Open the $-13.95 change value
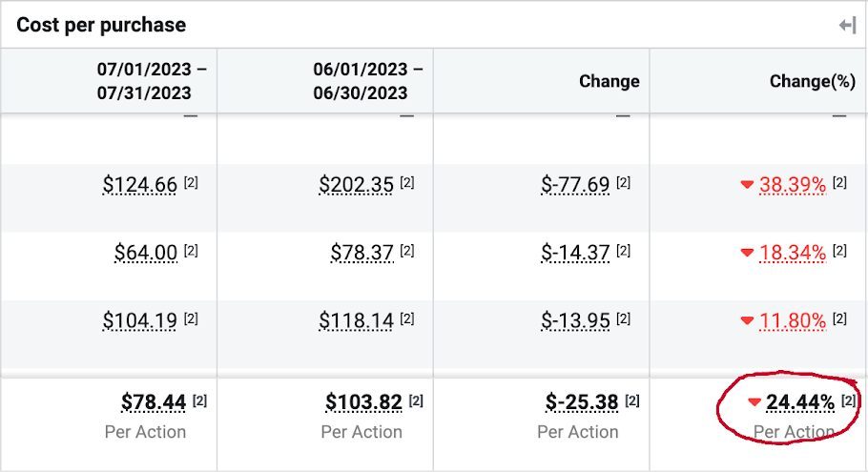The height and width of the screenshot is (472, 868). click(574, 321)
